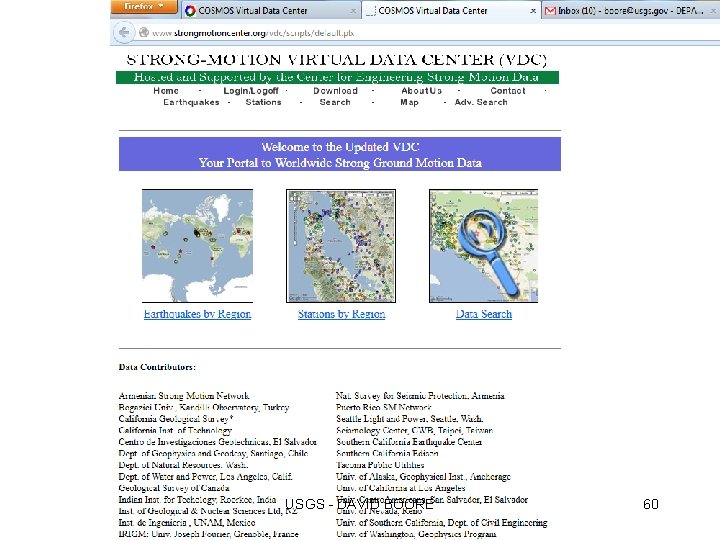Click the Strong-Motion Virtual Data Center title
Viewport: 720px width, 540px height.
pos(337,60)
